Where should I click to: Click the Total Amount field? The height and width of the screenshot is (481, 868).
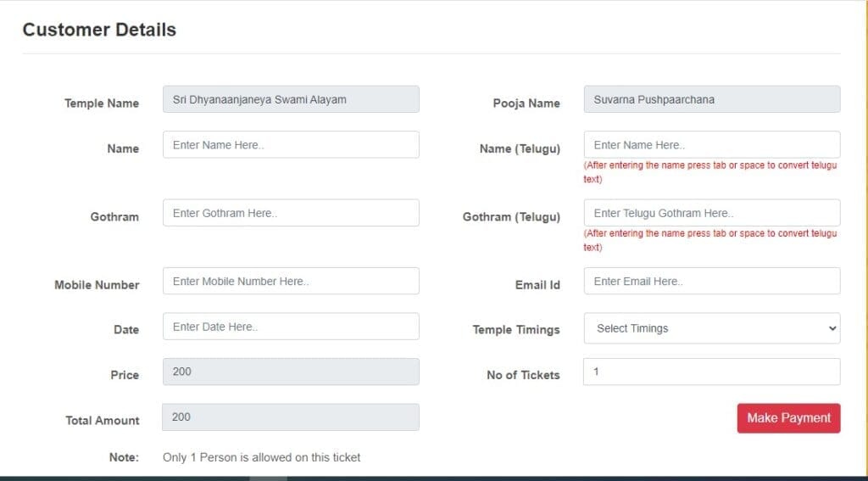pos(291,417)
